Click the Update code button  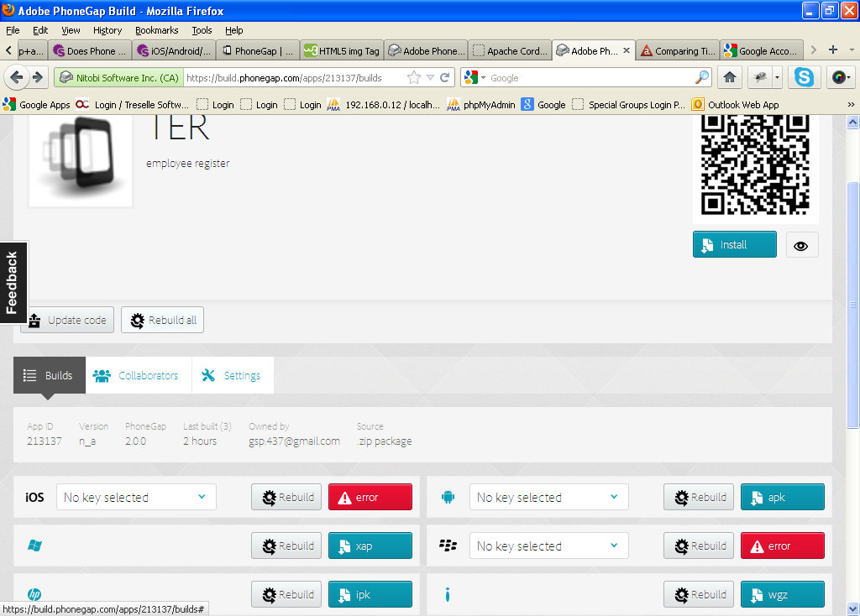tap(67, 321)
